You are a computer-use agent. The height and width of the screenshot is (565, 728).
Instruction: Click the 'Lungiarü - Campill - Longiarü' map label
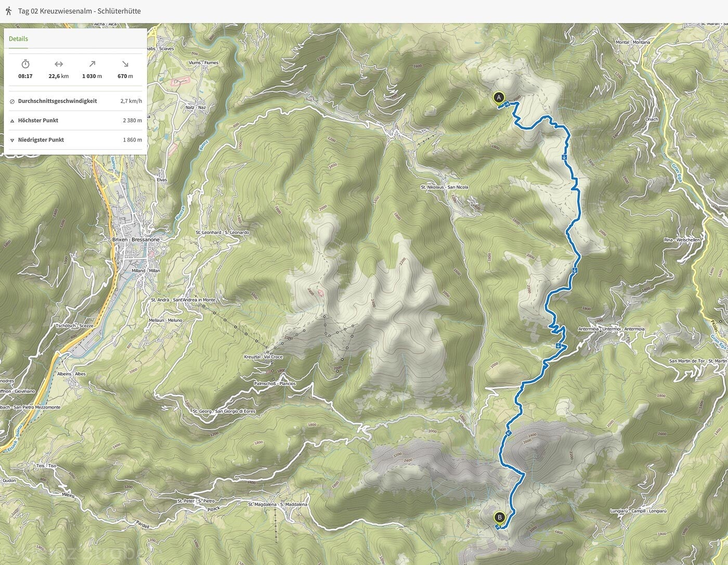[639, 511]
